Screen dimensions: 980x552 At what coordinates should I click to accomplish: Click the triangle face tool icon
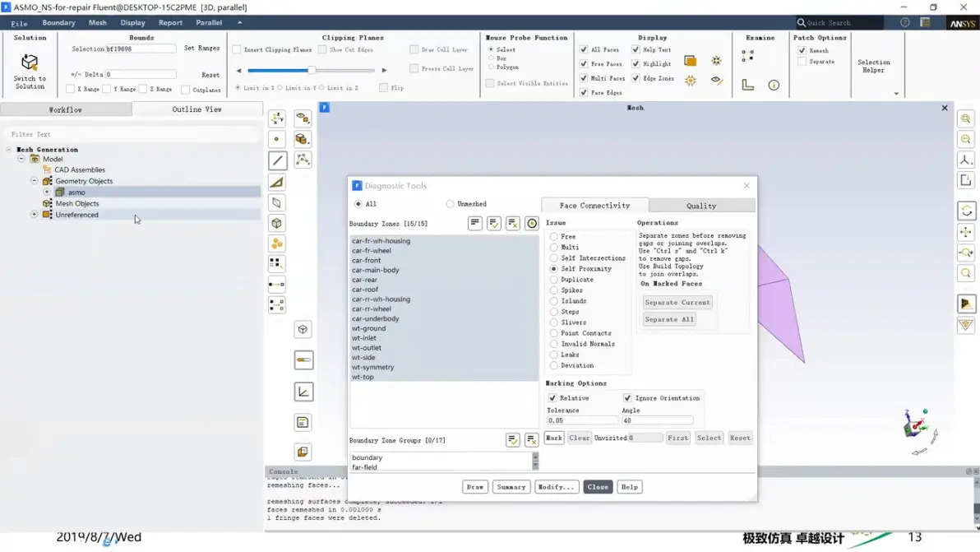pyautogui.click(x=277, y=182)
